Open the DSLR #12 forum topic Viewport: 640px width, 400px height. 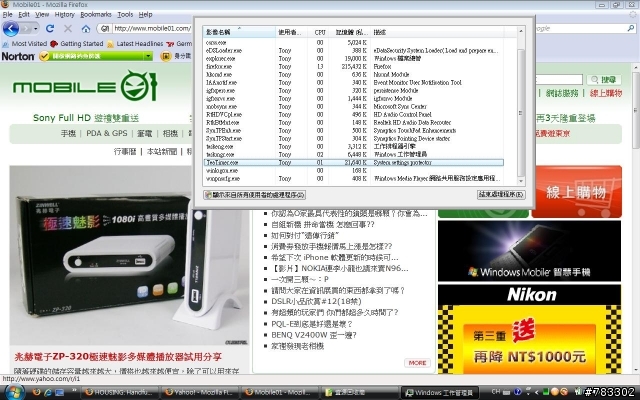pos(316,302)
